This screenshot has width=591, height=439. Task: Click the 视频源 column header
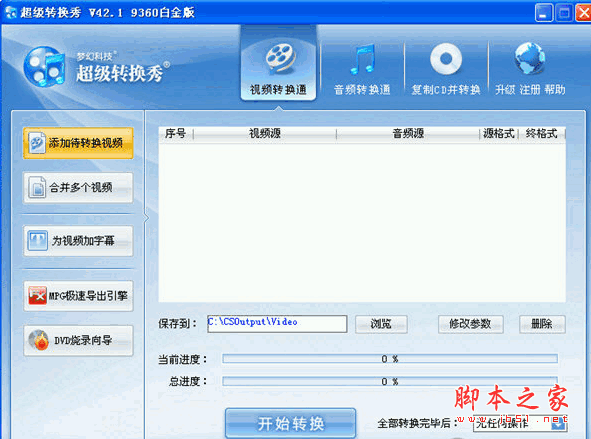coord(265,133)
